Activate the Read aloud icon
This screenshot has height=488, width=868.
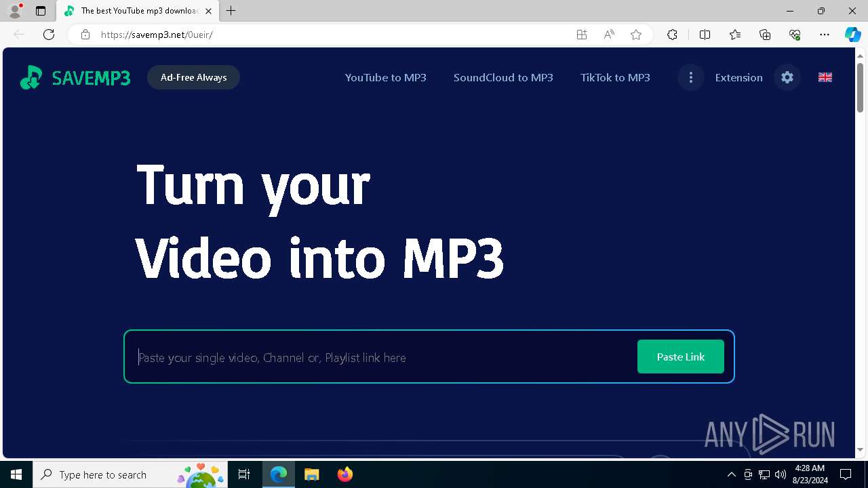pyautogui.click(x=609, y=35)
